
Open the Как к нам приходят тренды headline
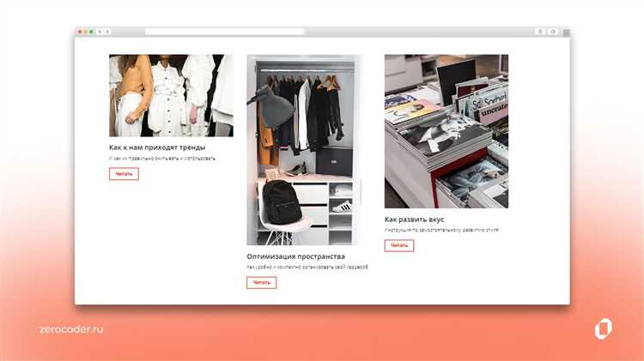pyautogui.click(x=157, y=147)
